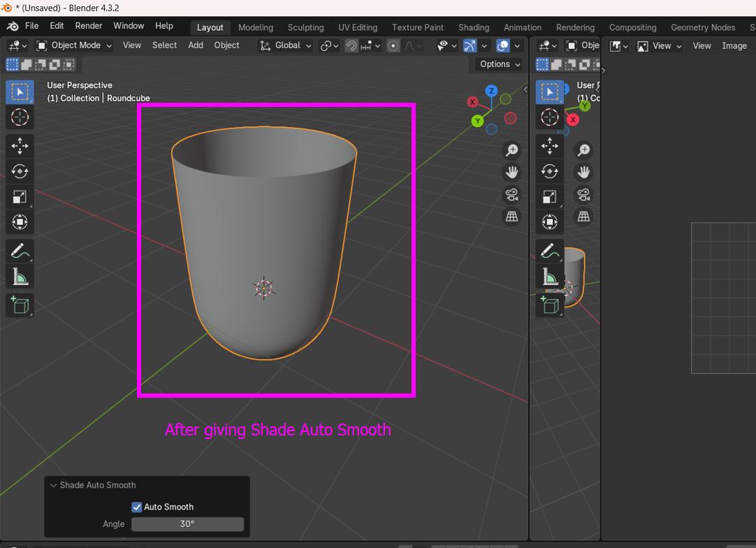Image resolution: width=756 pixels, height=548 pixels.
Task: Switch to the Sculpting workspace tab
Action: click(x=305, y=27)
